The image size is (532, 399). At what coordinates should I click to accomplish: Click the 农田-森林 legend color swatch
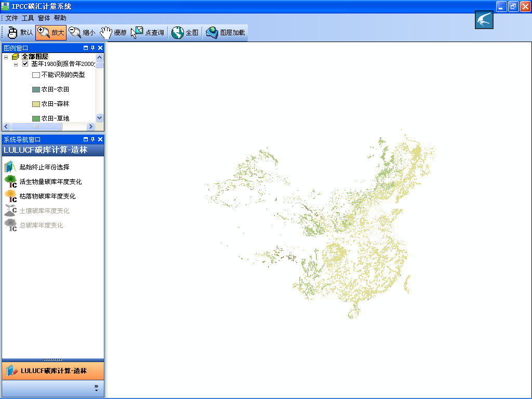tap(36, 104)
